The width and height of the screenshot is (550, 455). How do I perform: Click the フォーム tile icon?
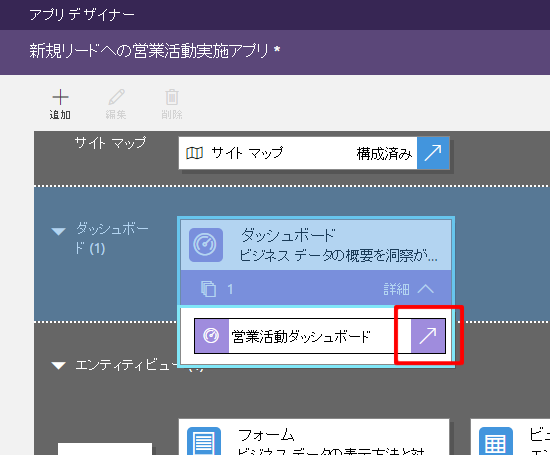(x=204, y=441)
